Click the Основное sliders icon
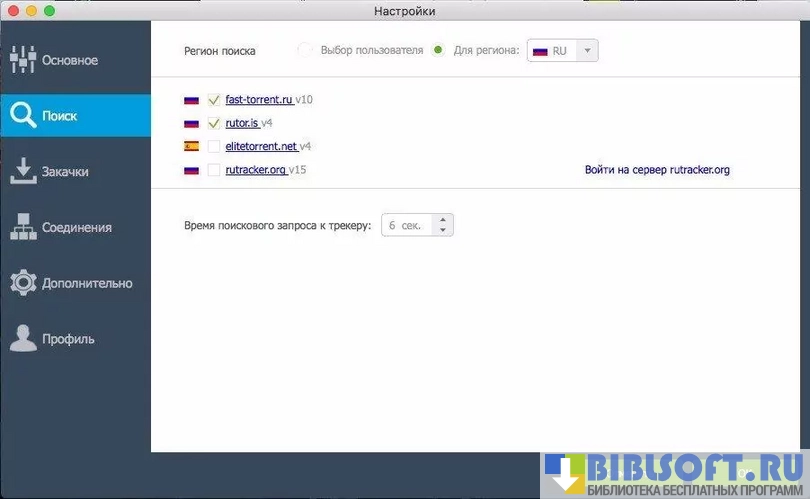Screen dimensions: 810x499 click(x=22, y=60)
